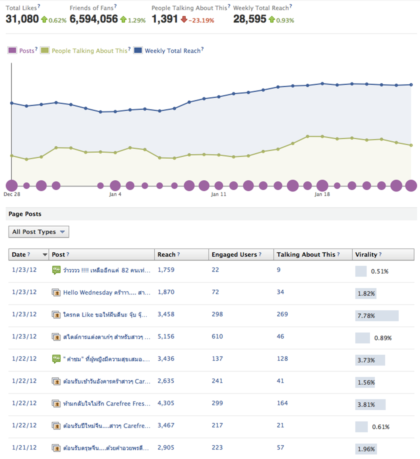Open help mark in Reach header
The image size is (420, 459).
(179, 254)
